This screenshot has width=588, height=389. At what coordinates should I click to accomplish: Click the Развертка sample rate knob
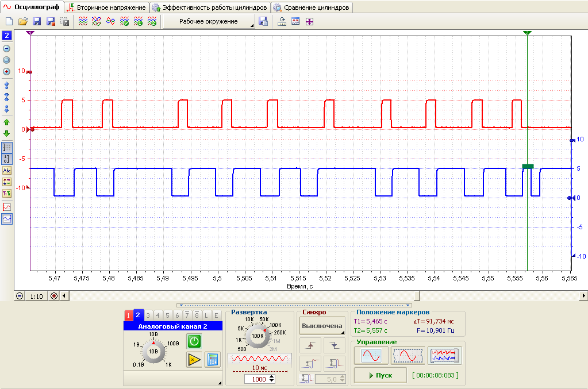258,336
